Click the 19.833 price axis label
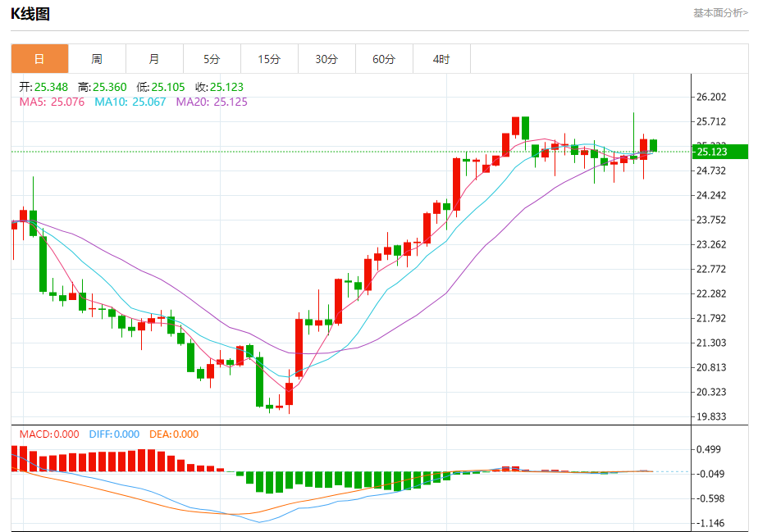The width and height of the screenshot is (758, 532). pos(711,416)
